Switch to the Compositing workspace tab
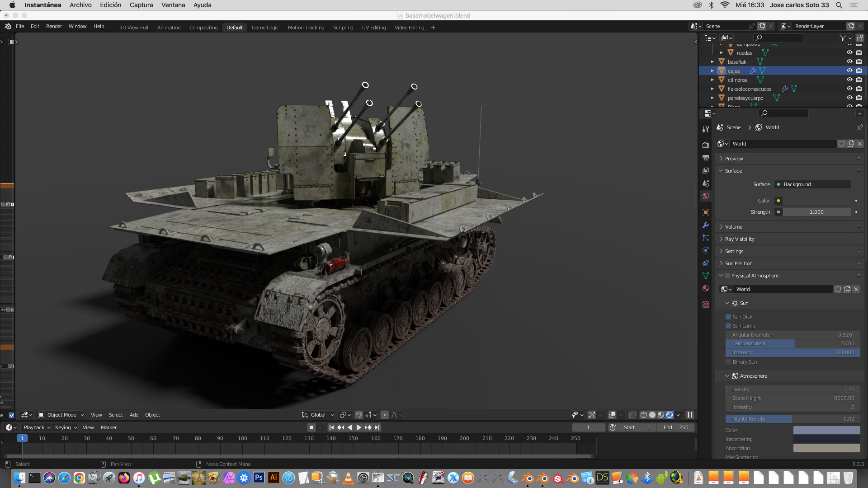 pos(203,28)
